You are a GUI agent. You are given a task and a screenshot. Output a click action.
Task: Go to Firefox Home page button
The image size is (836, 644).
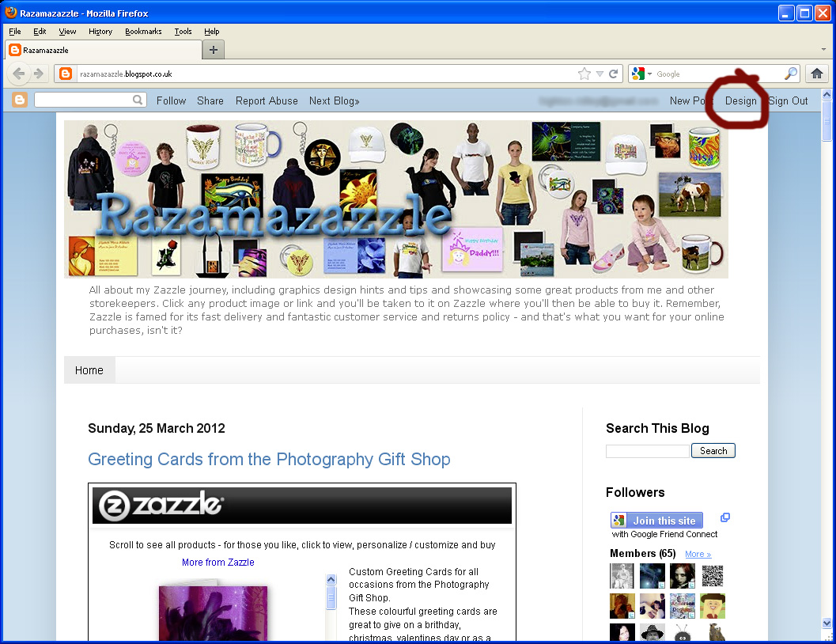(817, 74)
